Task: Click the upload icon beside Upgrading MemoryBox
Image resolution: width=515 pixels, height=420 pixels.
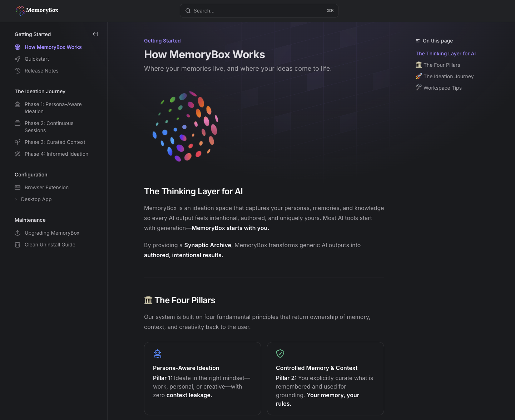Action: tap(18, 233)
